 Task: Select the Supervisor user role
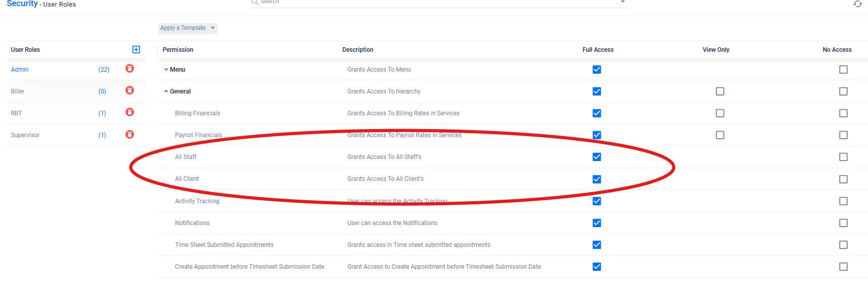click(25, 135)
